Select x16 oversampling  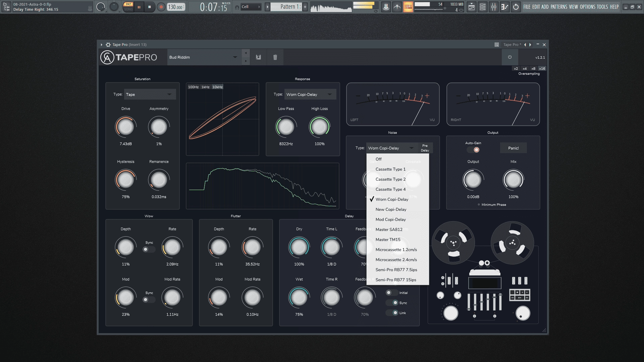click(542, 68)
